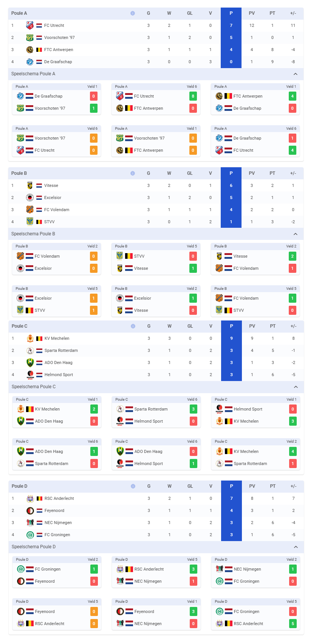Click the info icon in Poule D header

[133, 486]
